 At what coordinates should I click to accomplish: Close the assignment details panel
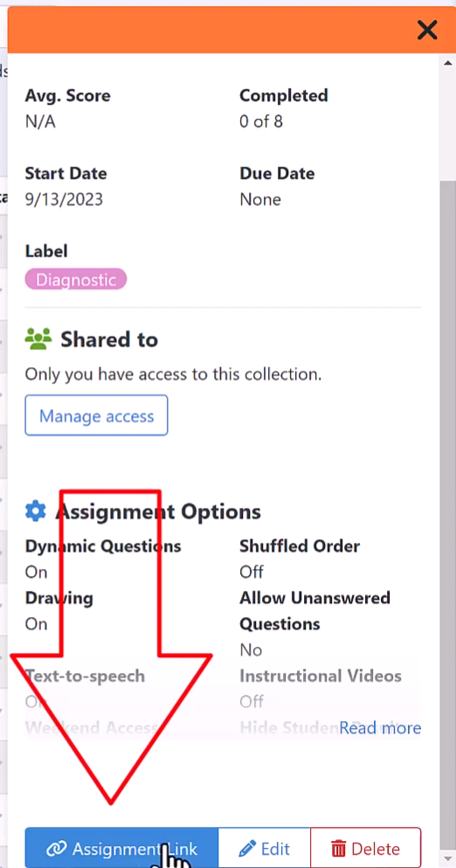tap(427, 30)
